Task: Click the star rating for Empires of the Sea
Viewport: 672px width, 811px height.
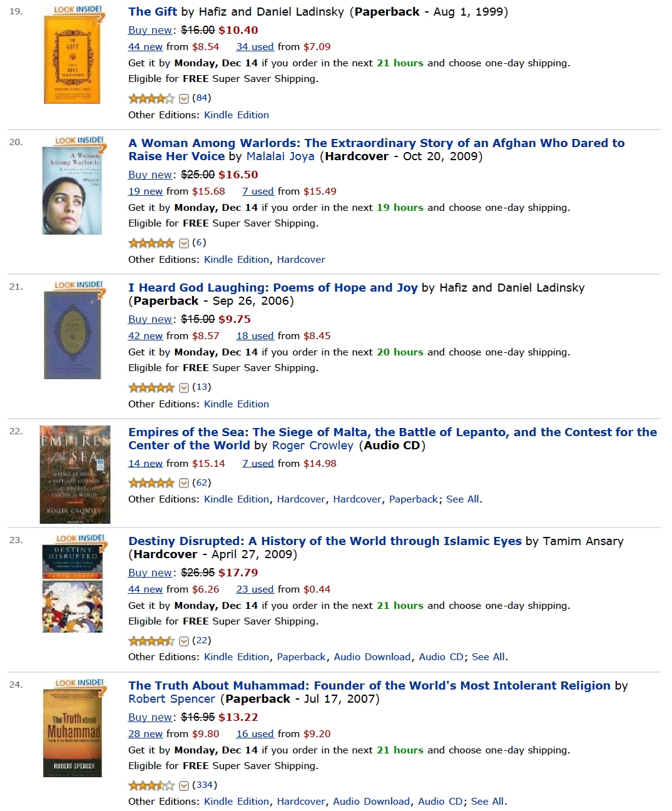Action: [151, 483]
